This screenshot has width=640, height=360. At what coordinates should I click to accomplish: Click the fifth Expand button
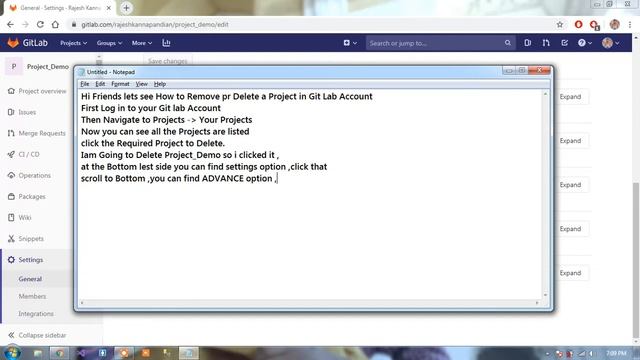click(570, 273)
